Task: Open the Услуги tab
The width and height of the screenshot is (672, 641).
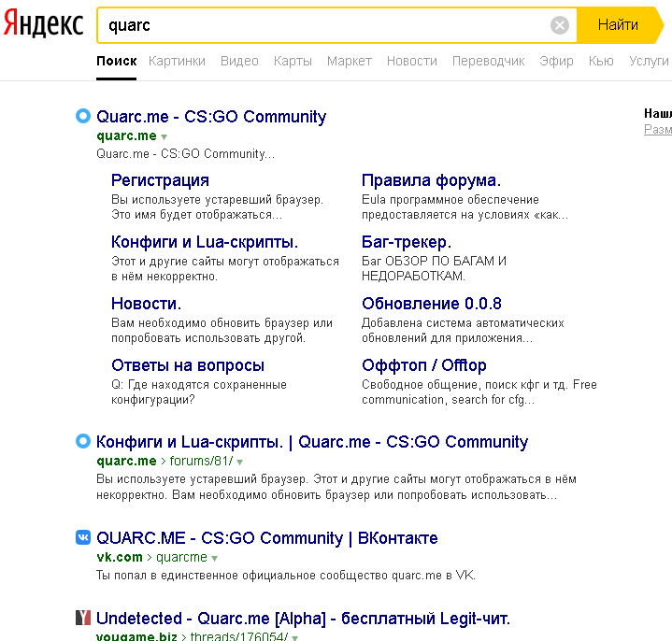Action: click(649, 62)
